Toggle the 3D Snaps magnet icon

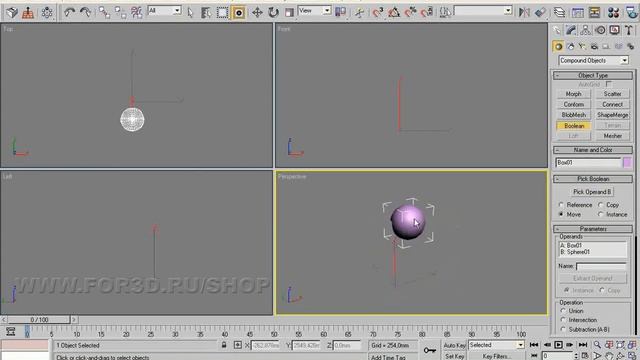(378, 12)
